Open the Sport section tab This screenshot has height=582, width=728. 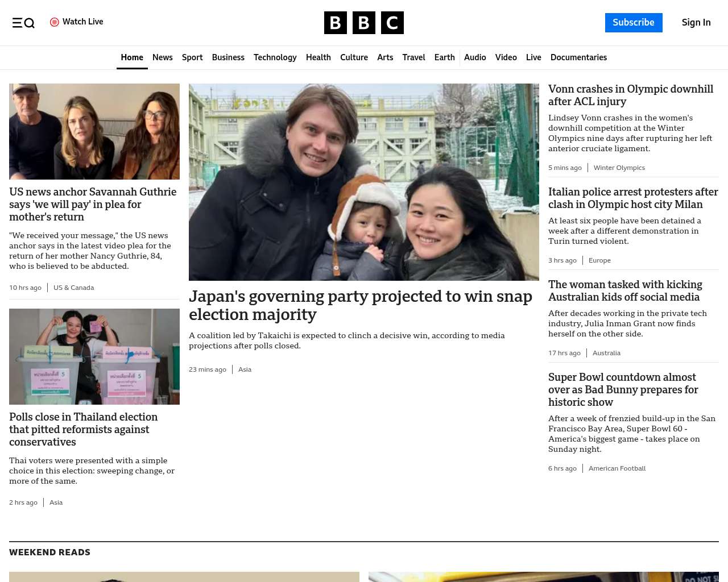pyautogui.click(x=192, y=57)
